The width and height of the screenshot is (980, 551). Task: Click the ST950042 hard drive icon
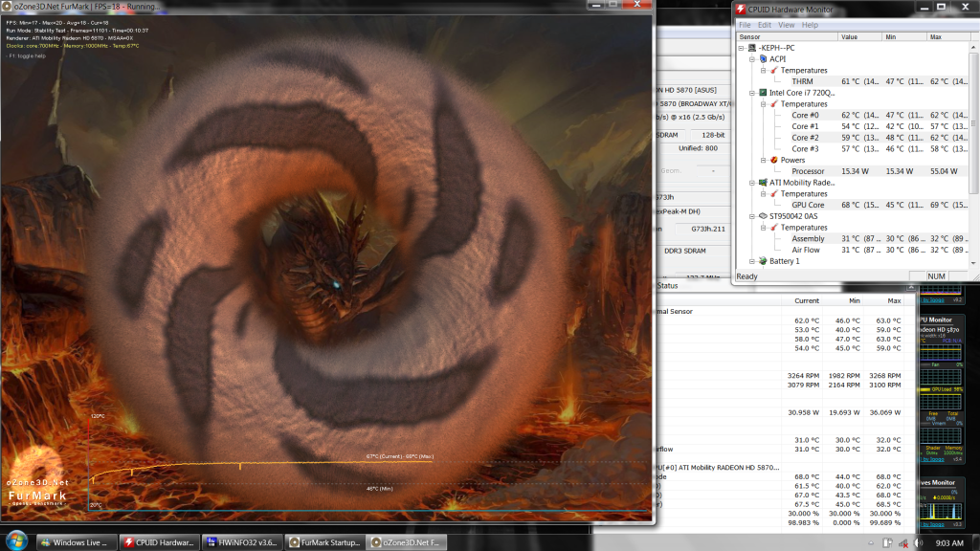(x=762, y=216)
